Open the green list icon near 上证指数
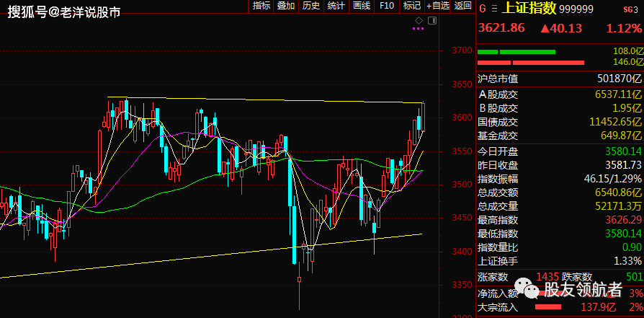 [x=493, y=7]
